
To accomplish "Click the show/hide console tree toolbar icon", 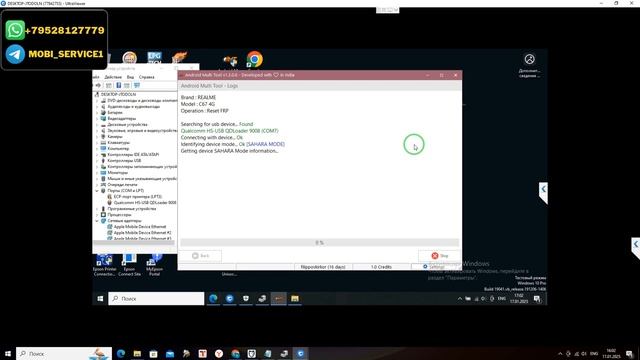I will (x=109, y=85).
